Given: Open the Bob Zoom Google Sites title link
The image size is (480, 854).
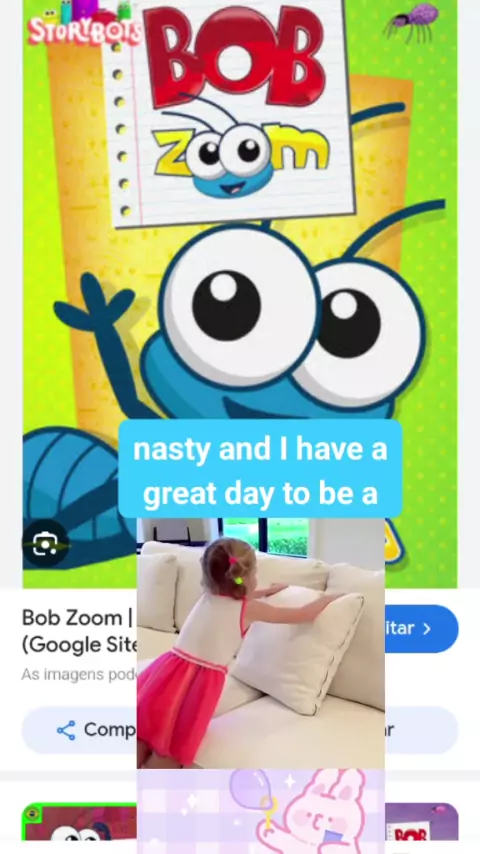Looking at the screenshot, I should [79, 631].
